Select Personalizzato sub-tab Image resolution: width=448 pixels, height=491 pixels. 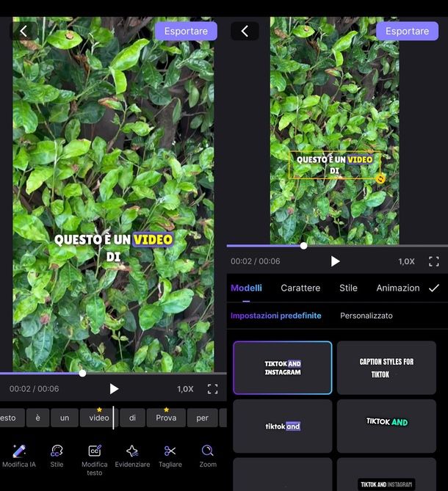pyautogui.click(x=366, y=316)
